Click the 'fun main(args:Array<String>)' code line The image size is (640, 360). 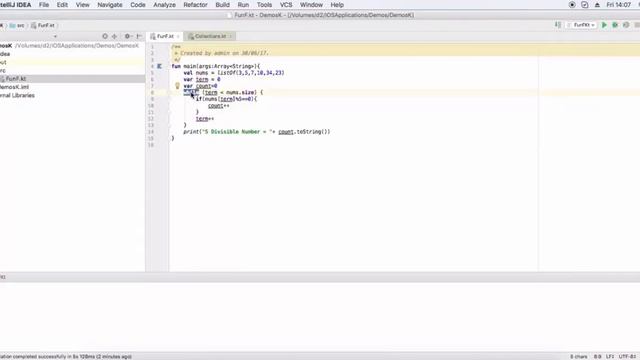tap(216, 66)
